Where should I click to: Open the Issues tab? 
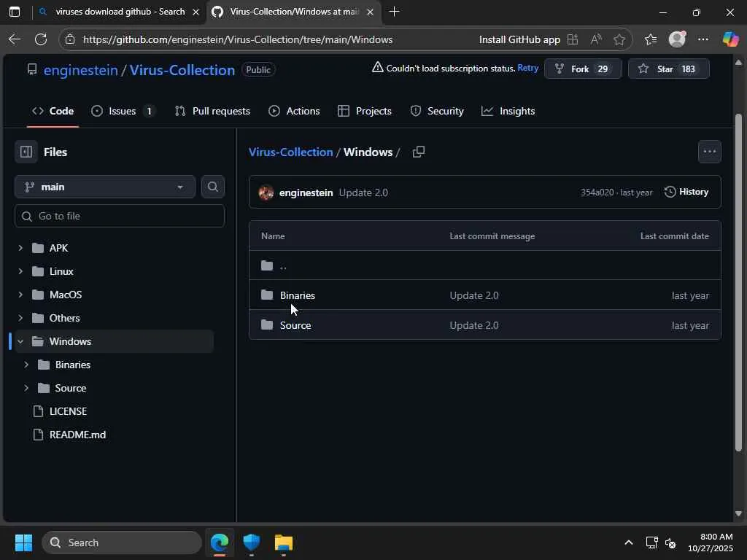[123, 111]
